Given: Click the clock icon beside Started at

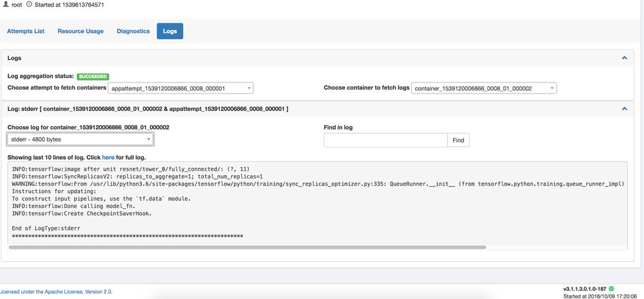Looking at the screenshot, I should click(x=29, y=5).
